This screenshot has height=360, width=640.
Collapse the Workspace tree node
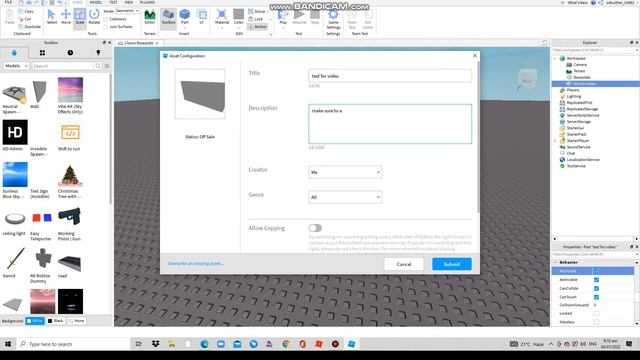(x=555, y=58)
